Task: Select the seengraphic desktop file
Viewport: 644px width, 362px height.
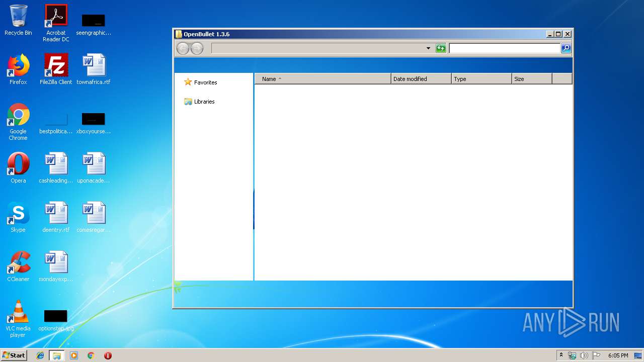Action: pos(94,24)
